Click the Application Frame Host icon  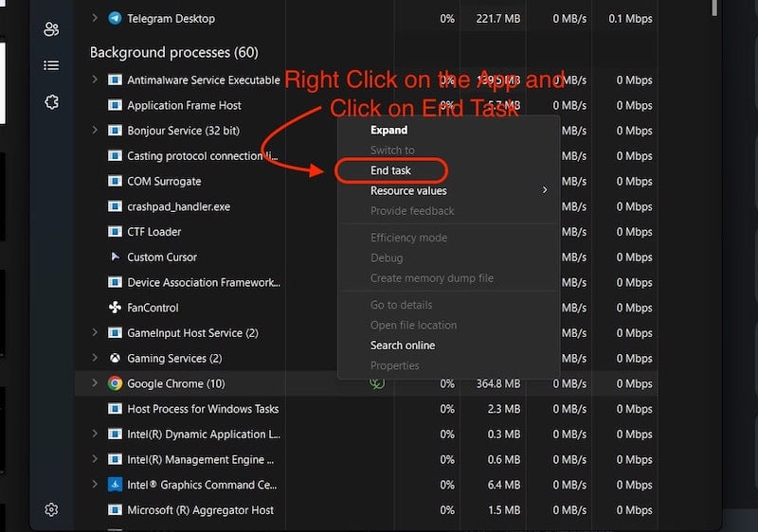[115, 105]
